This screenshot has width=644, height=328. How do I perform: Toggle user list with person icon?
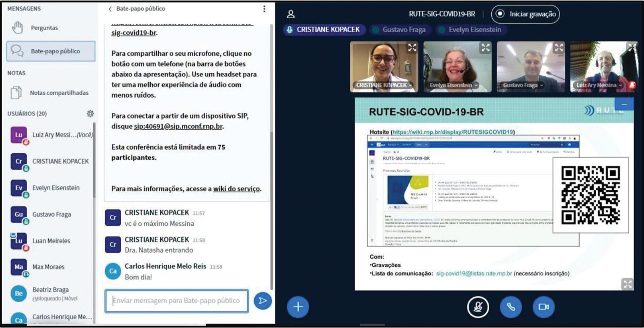[291, 14]
